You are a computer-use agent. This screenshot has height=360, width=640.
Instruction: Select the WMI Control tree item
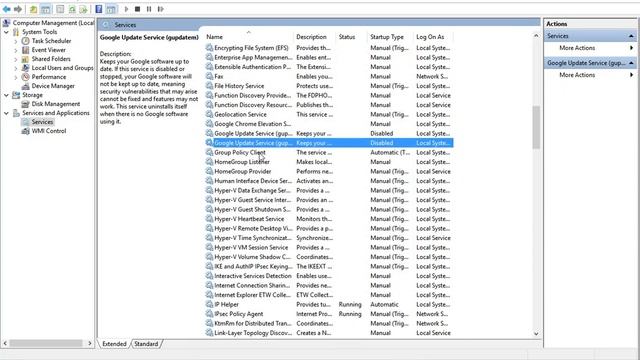pyautogui.click(x=49, y=131)
